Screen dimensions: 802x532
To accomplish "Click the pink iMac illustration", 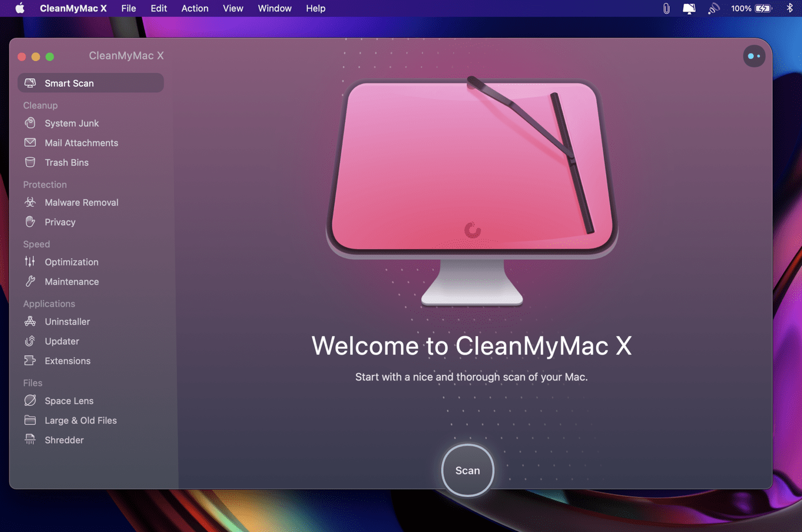I will tap(472, 190).
